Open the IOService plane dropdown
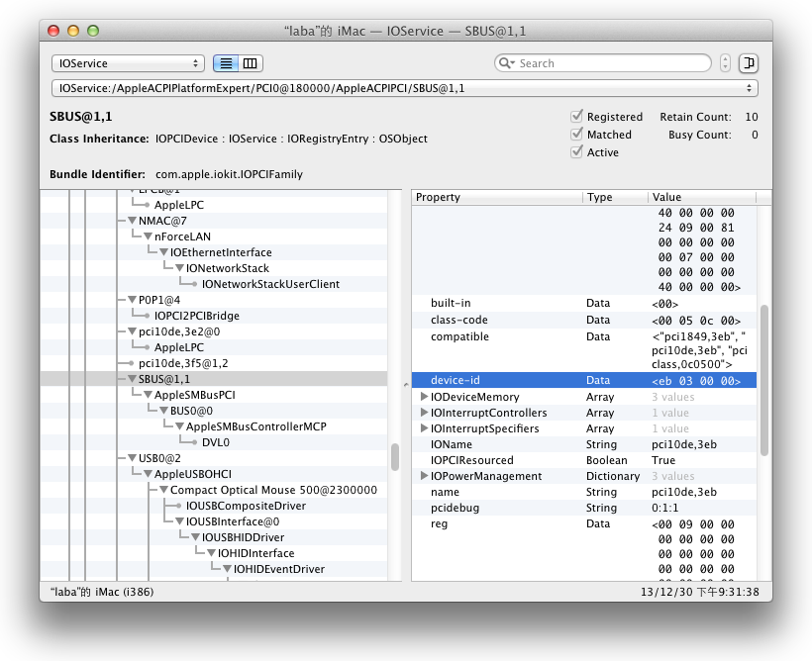 tap(128, 63)
